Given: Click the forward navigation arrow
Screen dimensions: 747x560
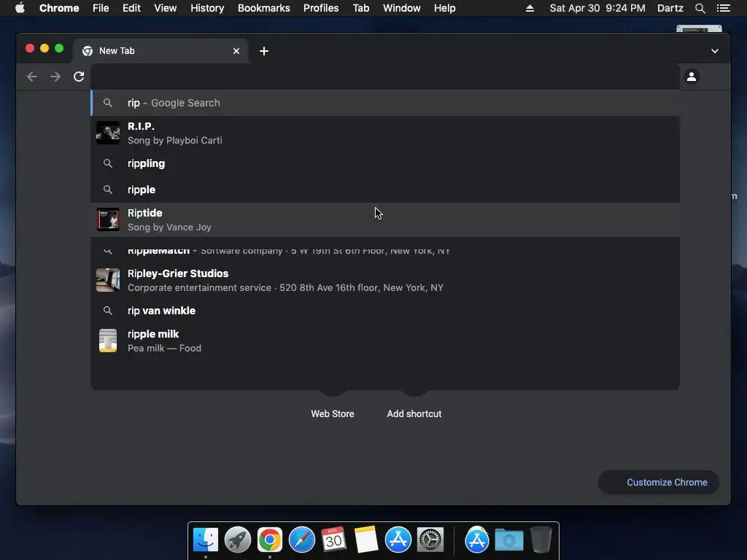Looking at the screenshot, I should (x=55, y=77).
